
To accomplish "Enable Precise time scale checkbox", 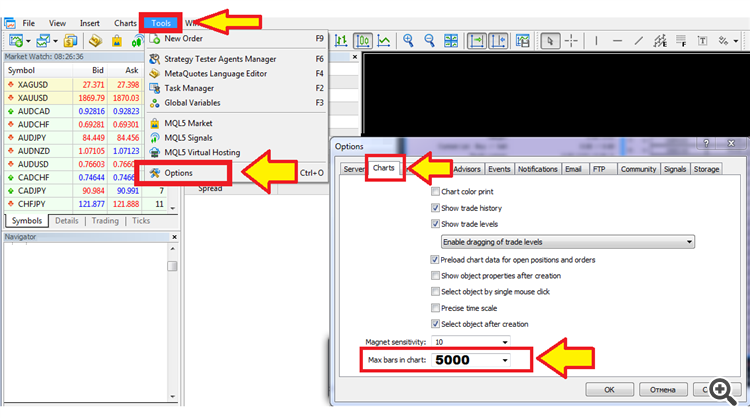I will 435,308.
